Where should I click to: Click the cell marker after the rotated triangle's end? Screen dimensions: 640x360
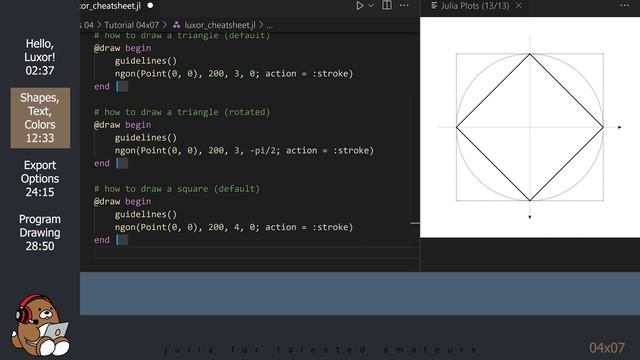tap(122, 163)
